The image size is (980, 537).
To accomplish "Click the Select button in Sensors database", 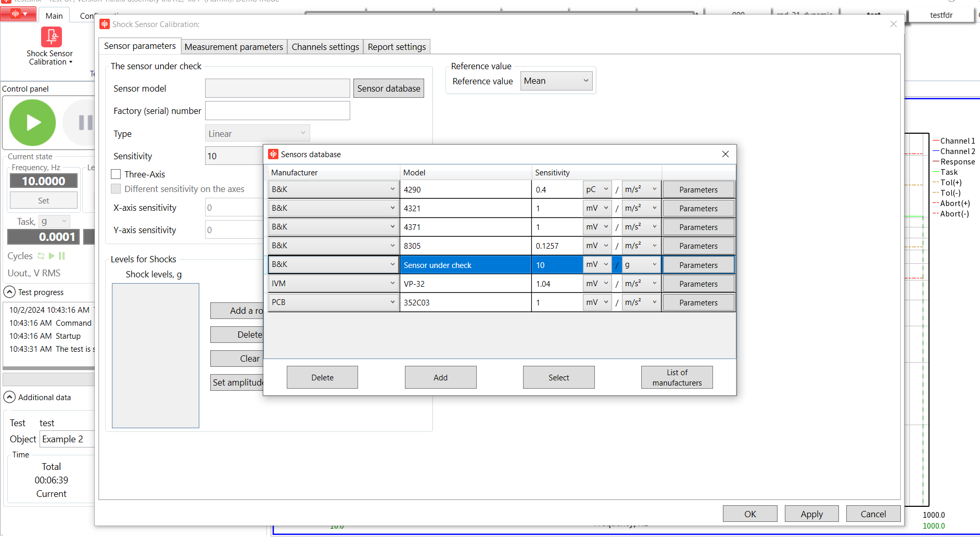I will pos(558,377).
